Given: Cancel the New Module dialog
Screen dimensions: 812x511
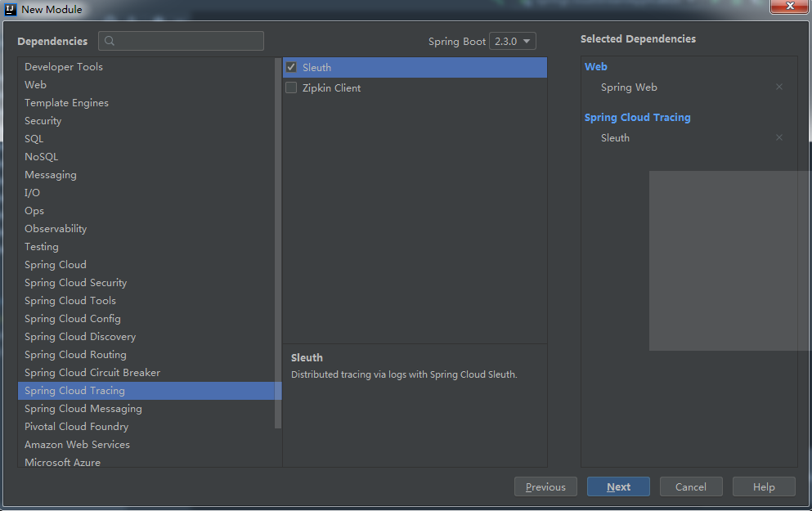Looking at the screenshot, I should click(x=691, y=486).
